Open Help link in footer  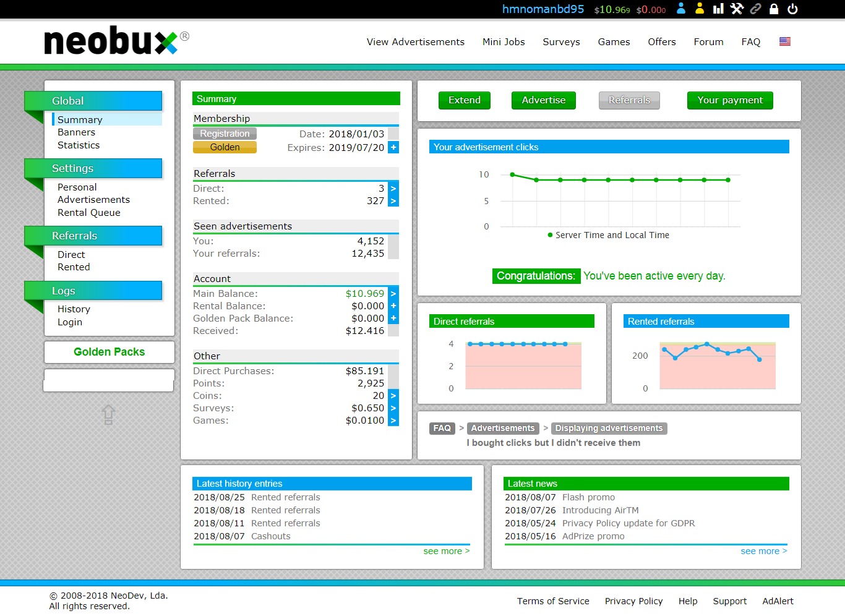tap(688, 601)
